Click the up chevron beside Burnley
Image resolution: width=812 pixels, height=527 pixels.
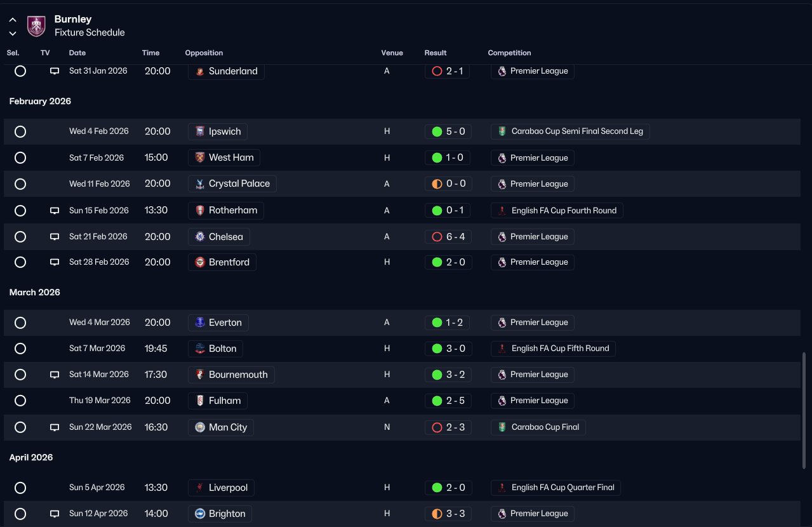13,20
